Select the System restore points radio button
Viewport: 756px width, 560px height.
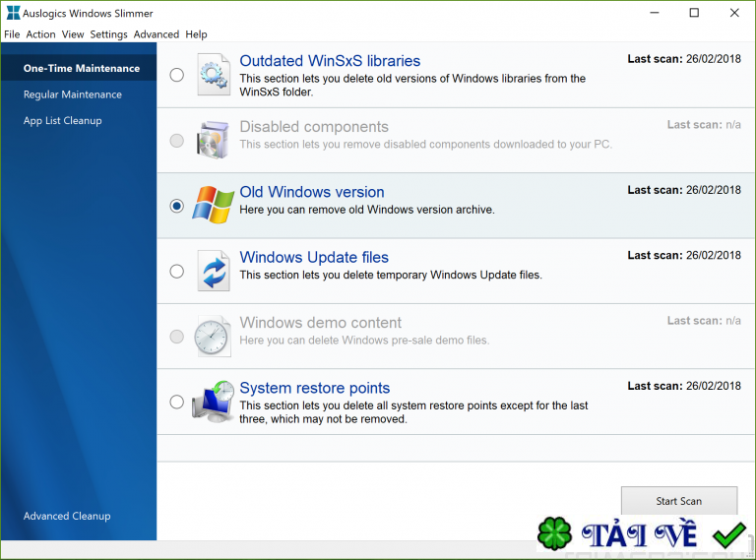coord(176,402)
